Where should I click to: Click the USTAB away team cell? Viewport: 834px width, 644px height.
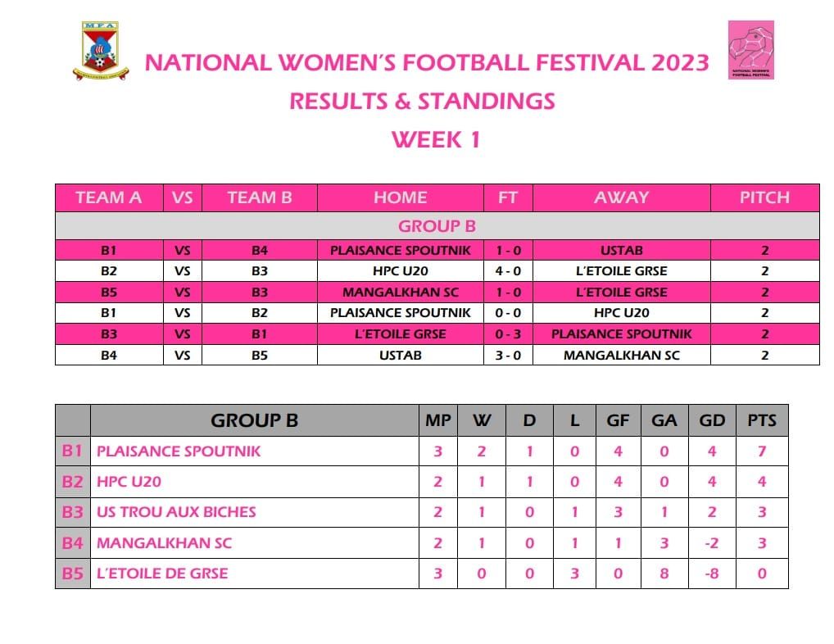point(621,250)
